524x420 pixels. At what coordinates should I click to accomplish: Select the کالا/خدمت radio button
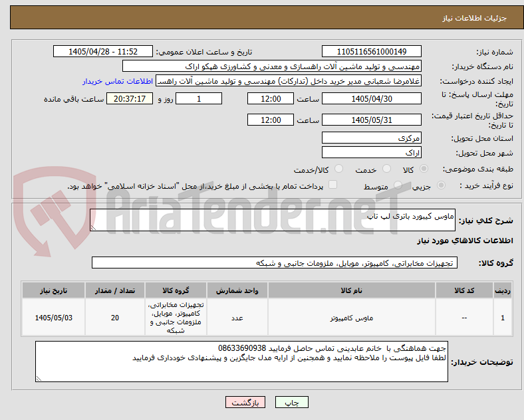click(338, 169)
